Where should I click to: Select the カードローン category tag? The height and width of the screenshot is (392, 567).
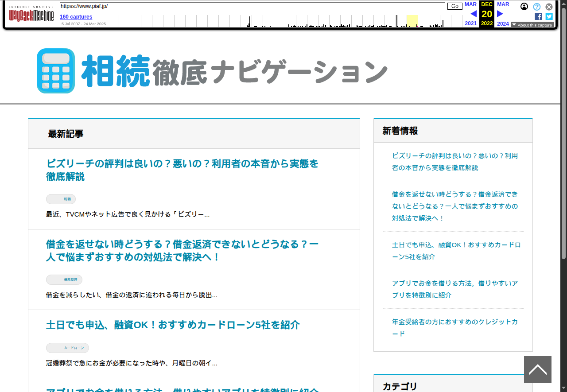click(68, 348)
